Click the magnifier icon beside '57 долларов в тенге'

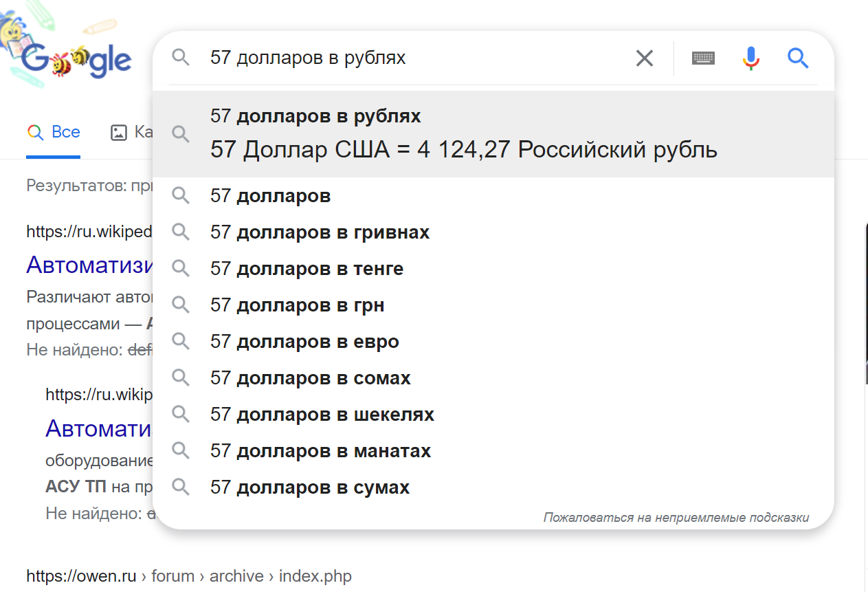point(181,269)
